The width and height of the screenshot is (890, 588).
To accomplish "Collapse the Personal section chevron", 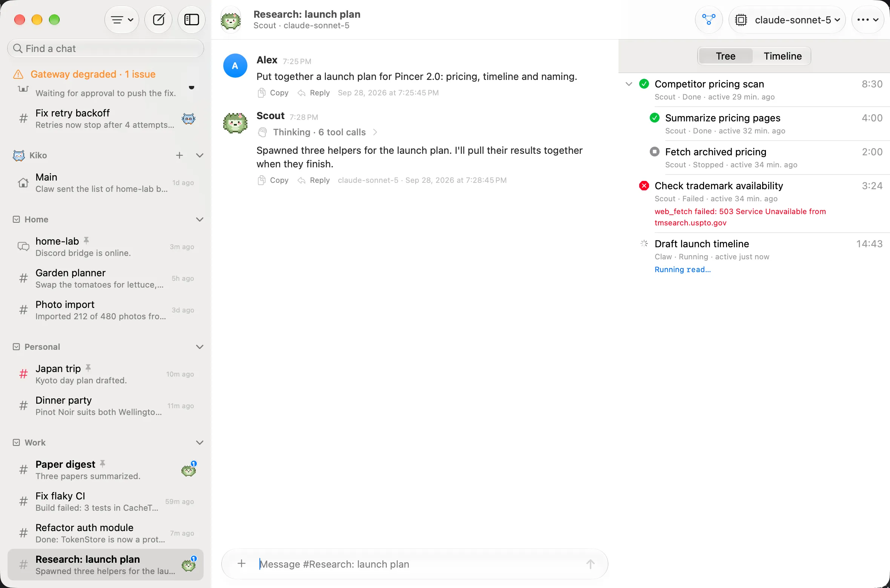I will click(x=200, y=347).
